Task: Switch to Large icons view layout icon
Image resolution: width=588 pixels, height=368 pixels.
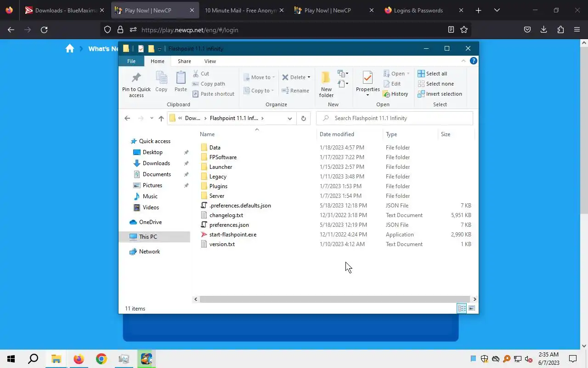Action: pos(471,308)
